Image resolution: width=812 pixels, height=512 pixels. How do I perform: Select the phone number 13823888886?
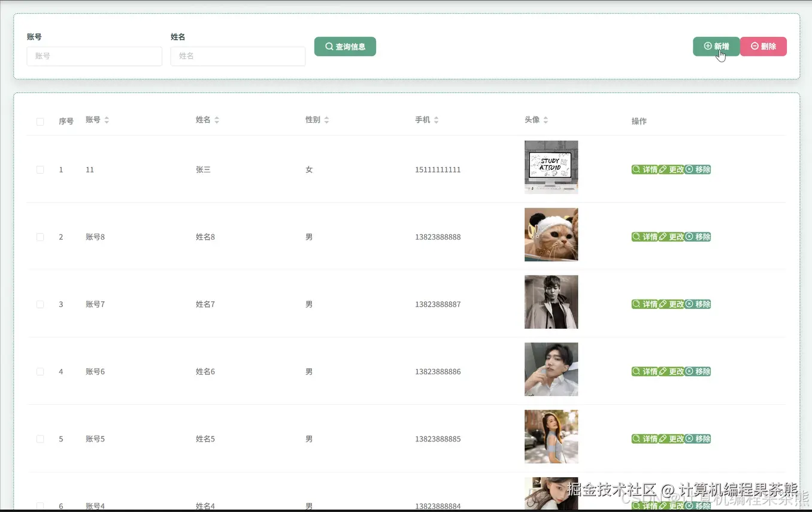click(438, 372)
